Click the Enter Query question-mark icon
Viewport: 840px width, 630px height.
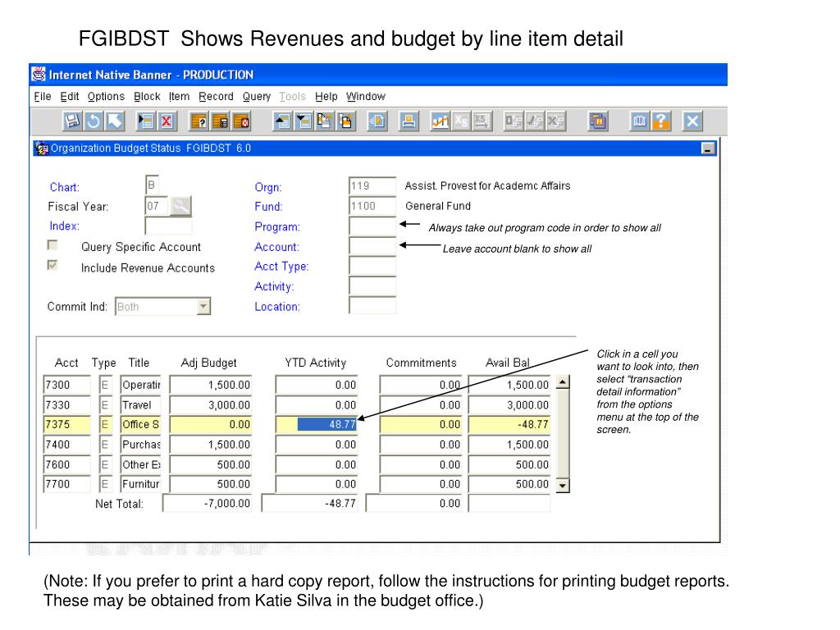pos(199,121)
